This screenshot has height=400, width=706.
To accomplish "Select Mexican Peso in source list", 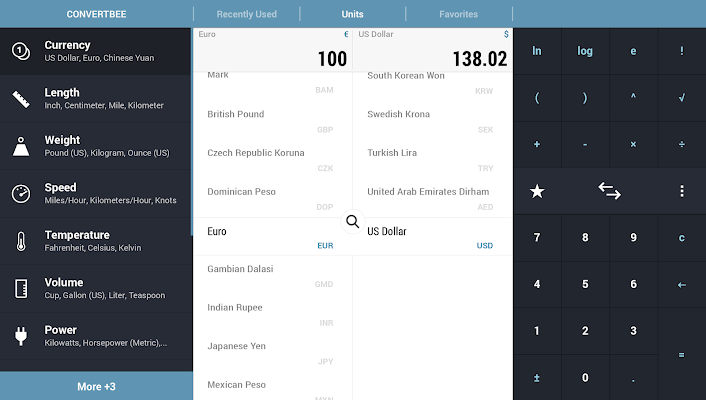I will (272, 386).
